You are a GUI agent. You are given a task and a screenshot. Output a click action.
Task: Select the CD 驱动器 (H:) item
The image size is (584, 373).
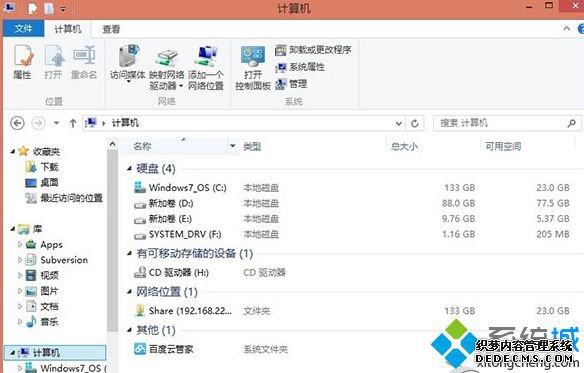[171, 273]
